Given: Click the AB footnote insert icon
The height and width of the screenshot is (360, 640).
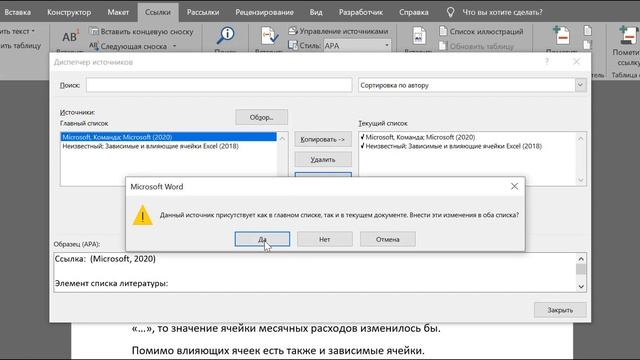Looking at the screenshot, I should [70, 37].
